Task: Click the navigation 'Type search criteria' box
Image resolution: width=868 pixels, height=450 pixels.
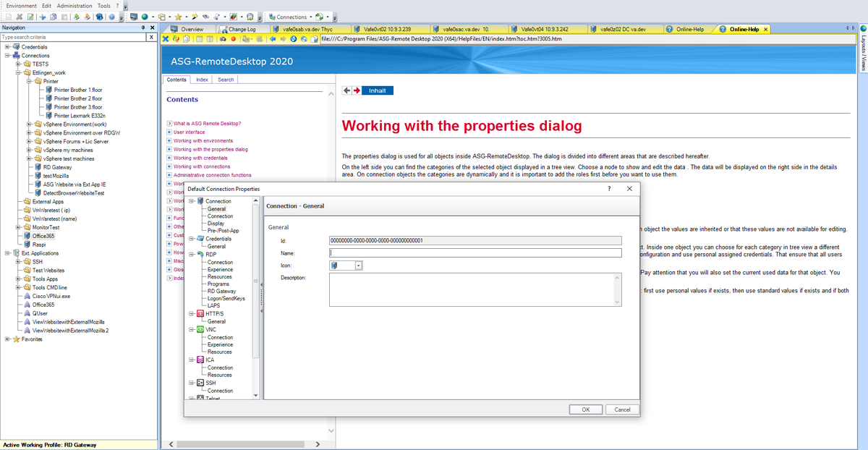Action: pyautogui.click(x=73, y=37)
